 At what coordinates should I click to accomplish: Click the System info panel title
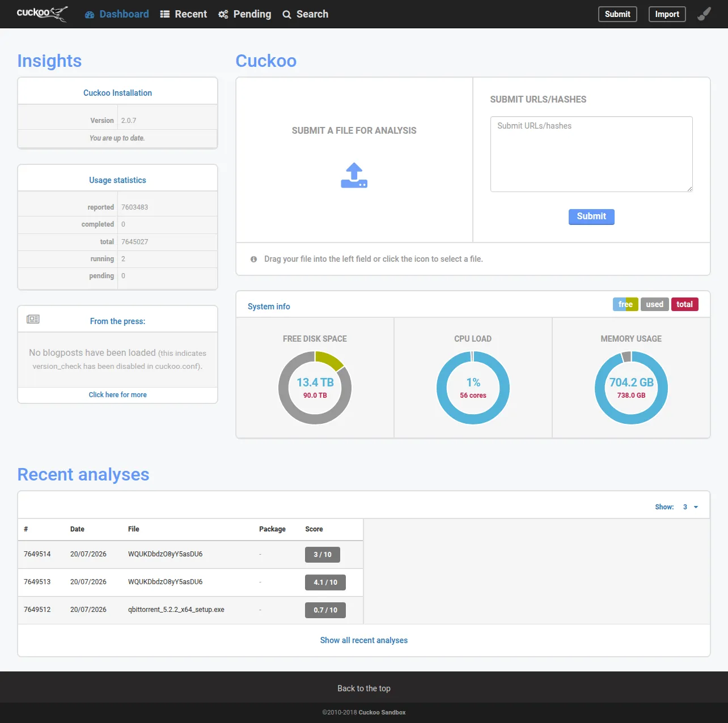pos(269,307)
